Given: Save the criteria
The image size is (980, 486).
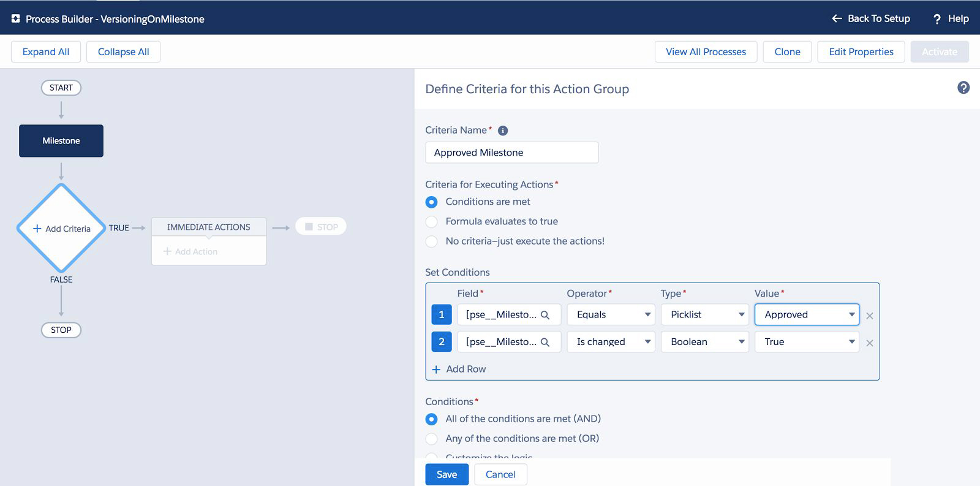Looking at the screenshot, I should pos(447,474).
